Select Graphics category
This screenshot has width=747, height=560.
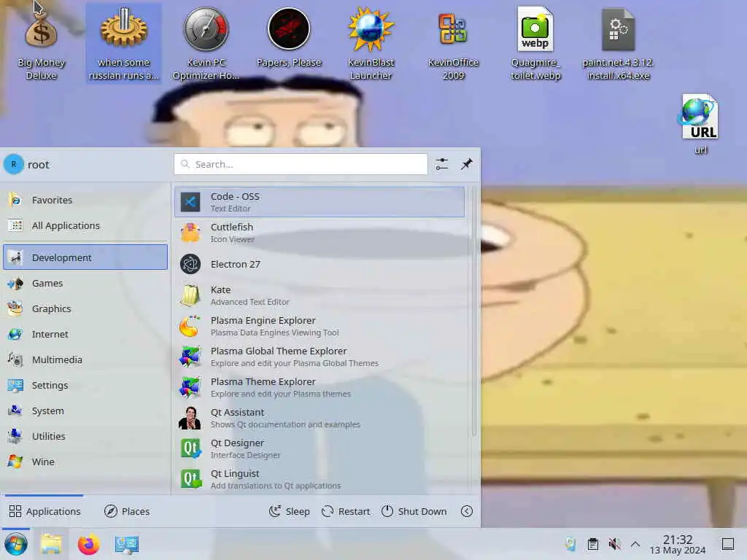pyautogui.click(x=85, y=309)
